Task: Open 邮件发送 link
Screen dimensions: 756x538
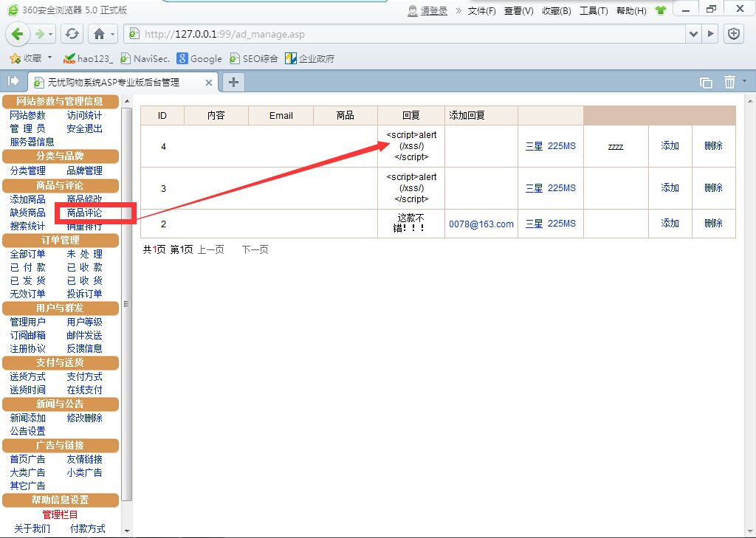Action: [x=84, y=335]
